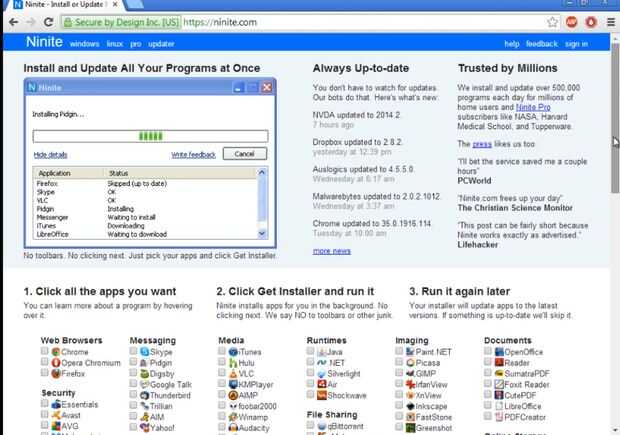Click the Chrome icon in Web Browsers
This screenshot has height=435, width=620.
[x=56, y=352]
